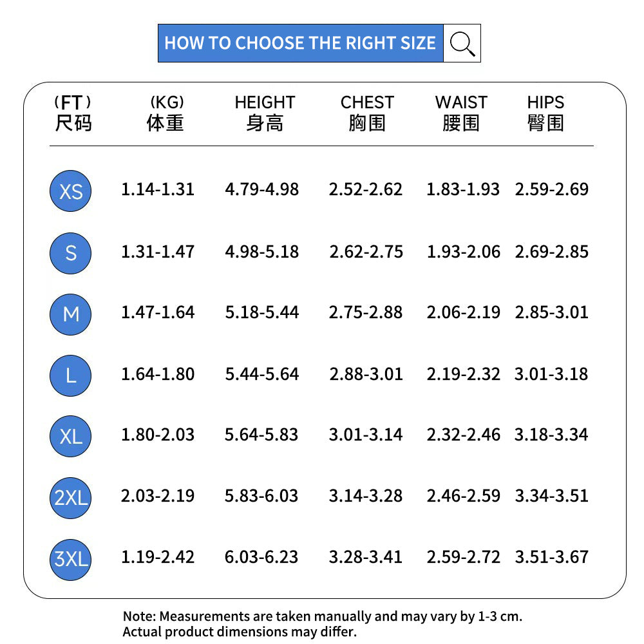Select the 3XL hips value 3.51-3.67

coord(551,557)
